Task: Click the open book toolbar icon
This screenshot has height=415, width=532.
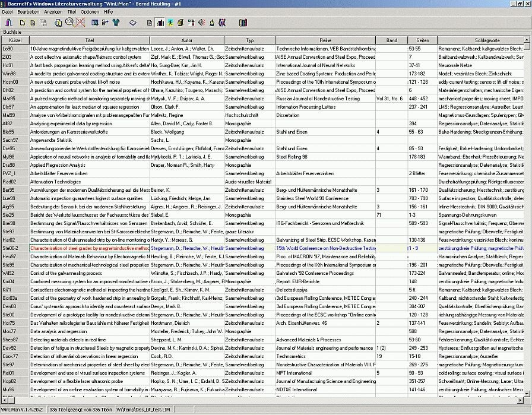Action: point(133,23)
